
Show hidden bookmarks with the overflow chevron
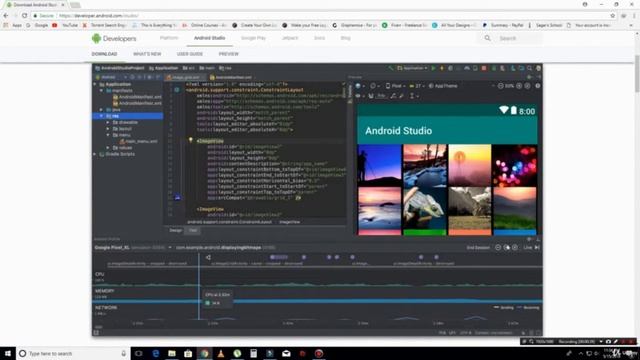[631, 25]
